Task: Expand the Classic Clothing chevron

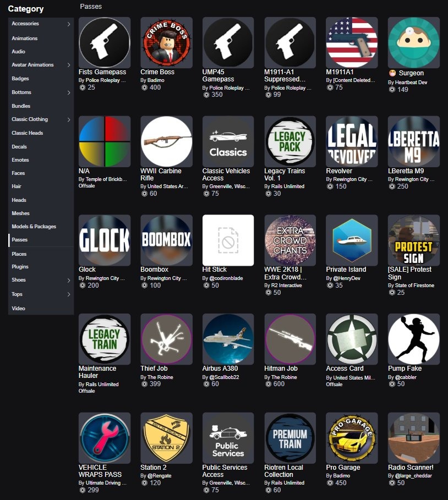Action: point(69,119)
